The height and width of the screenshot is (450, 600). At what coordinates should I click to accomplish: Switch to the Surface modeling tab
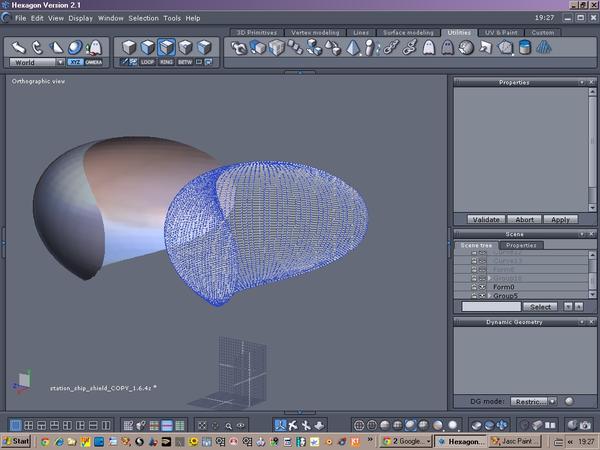tap(408, 33)
